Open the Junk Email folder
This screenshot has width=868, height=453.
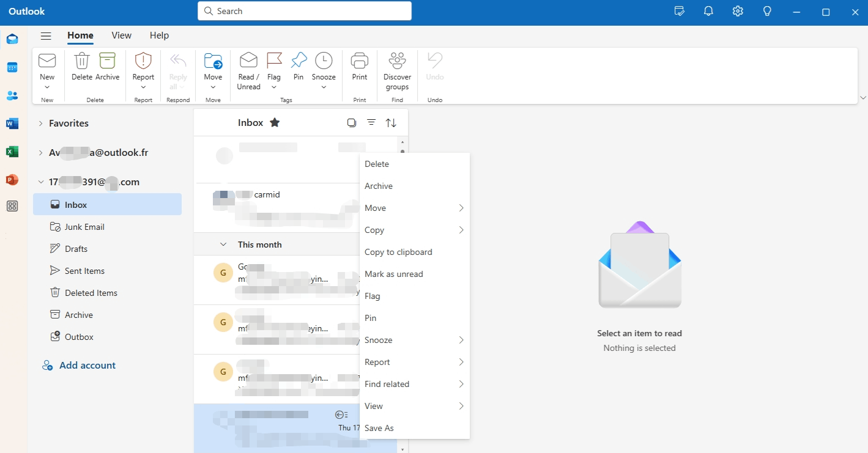click(x=107, y=227)
